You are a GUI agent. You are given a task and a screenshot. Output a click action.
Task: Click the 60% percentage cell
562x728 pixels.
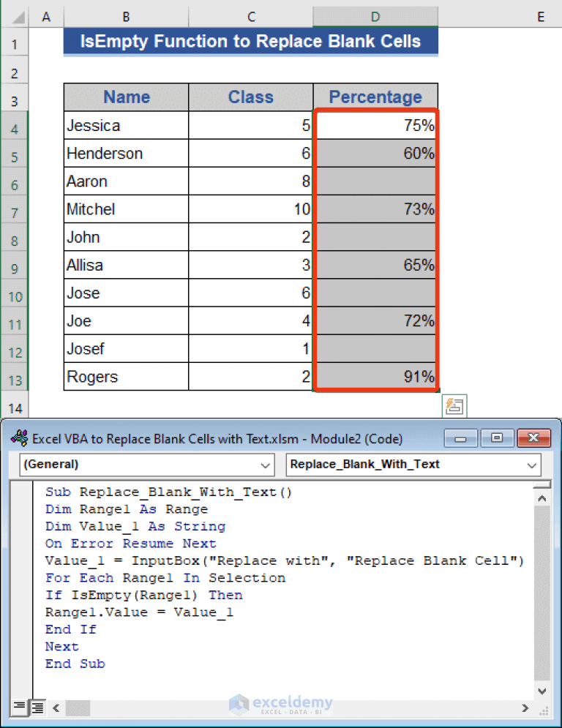click(x=375, y=153)
